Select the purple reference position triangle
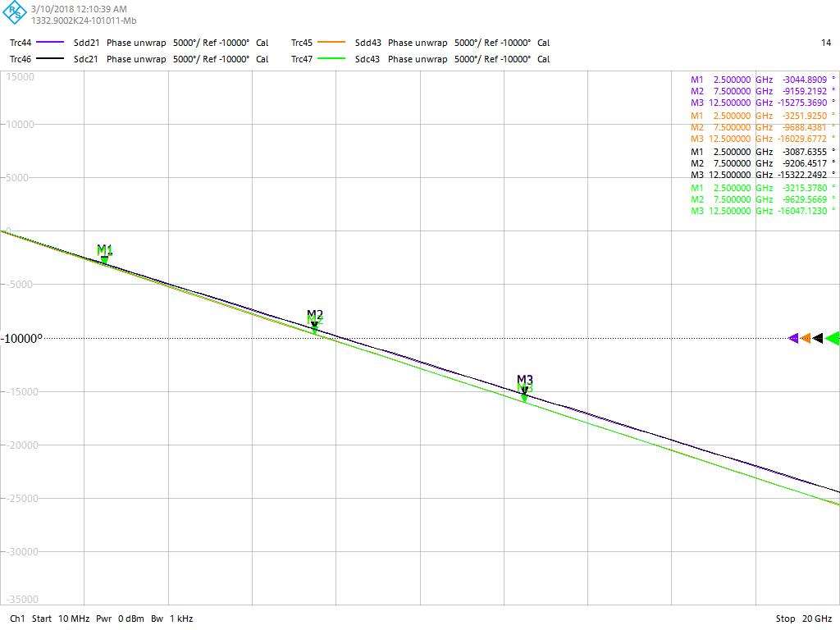 coord(793,338)
